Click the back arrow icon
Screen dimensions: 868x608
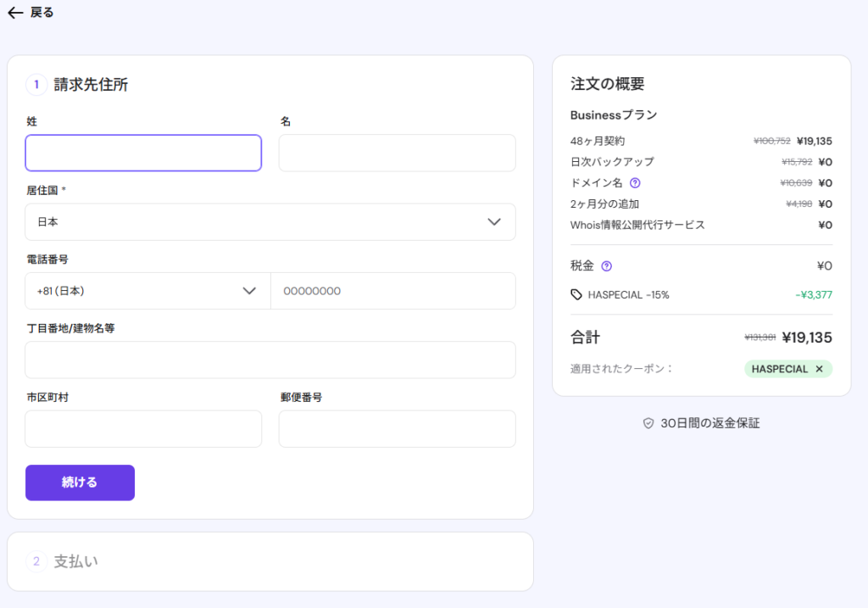point(15,13)
